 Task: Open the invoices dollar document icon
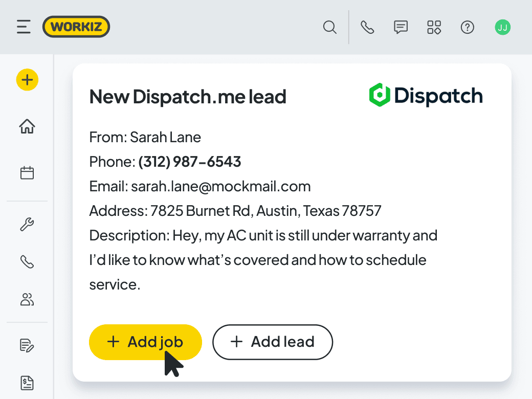27,383
